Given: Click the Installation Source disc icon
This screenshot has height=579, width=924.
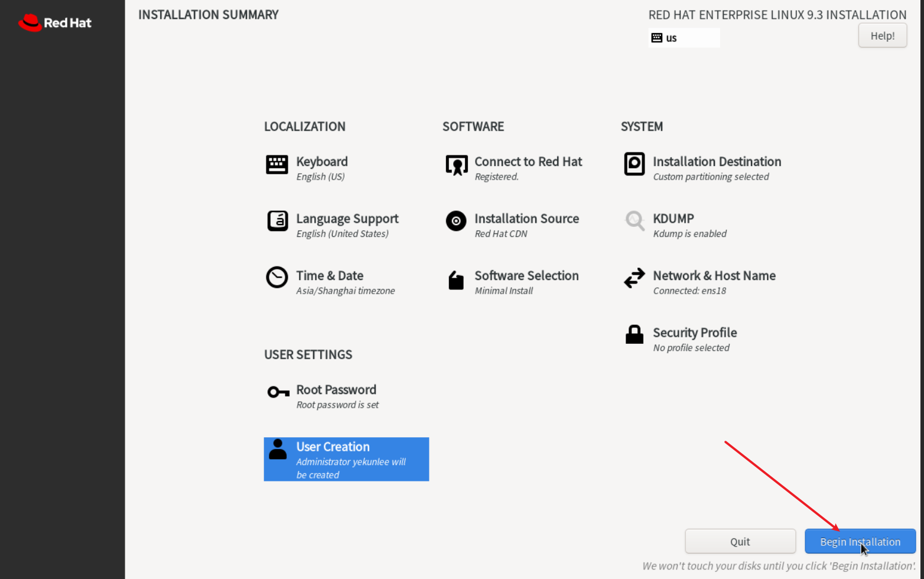Looking at the screenshot, I should pyautogui.click(x=456, y=221).
